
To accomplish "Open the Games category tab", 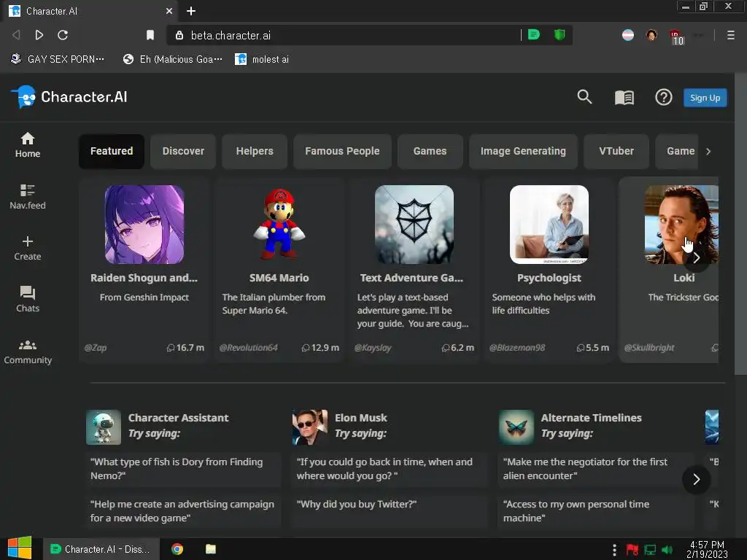I will (430, 152).
